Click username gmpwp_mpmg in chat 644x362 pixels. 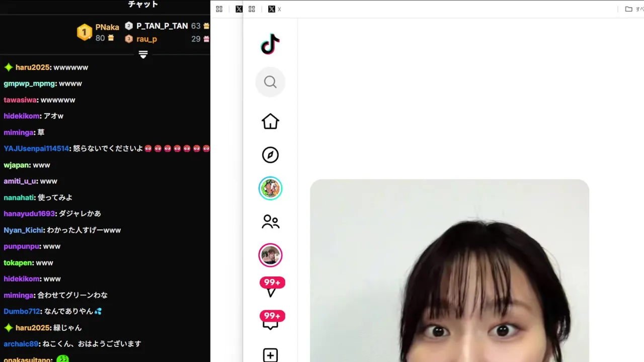pyautogui.click(x=29, y=83)
